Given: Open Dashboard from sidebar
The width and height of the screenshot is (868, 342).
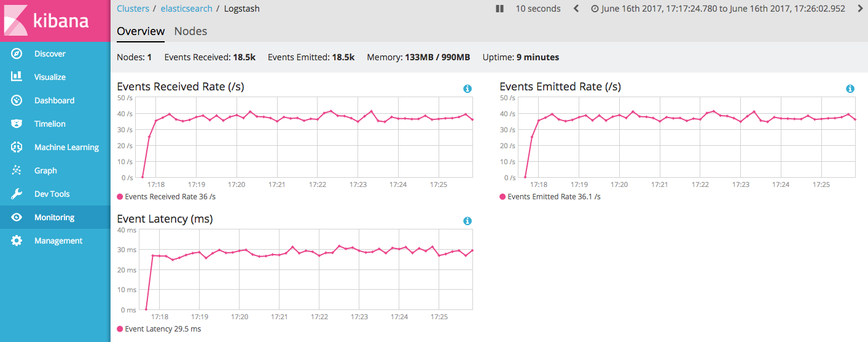Looking at the screenshot, I should coord(55,100).
